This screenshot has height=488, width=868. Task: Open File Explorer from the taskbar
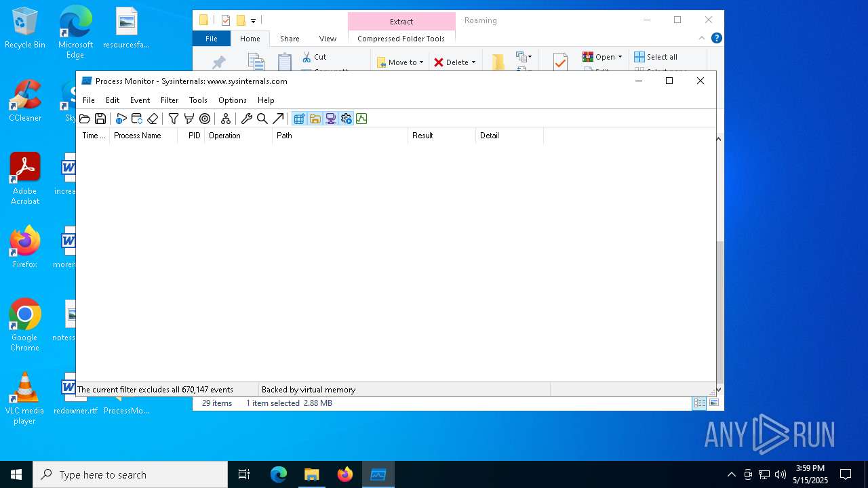pyautogui.click(x=312, y=474)
